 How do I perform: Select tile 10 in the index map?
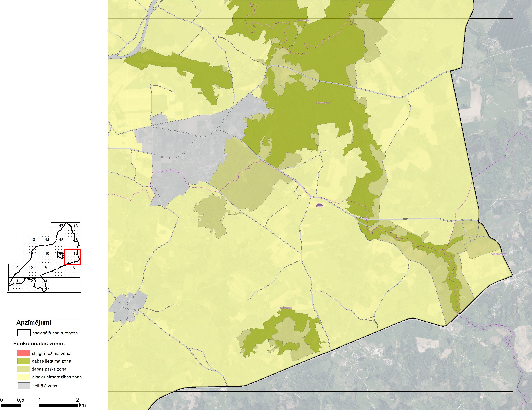[x=47, y=254]
